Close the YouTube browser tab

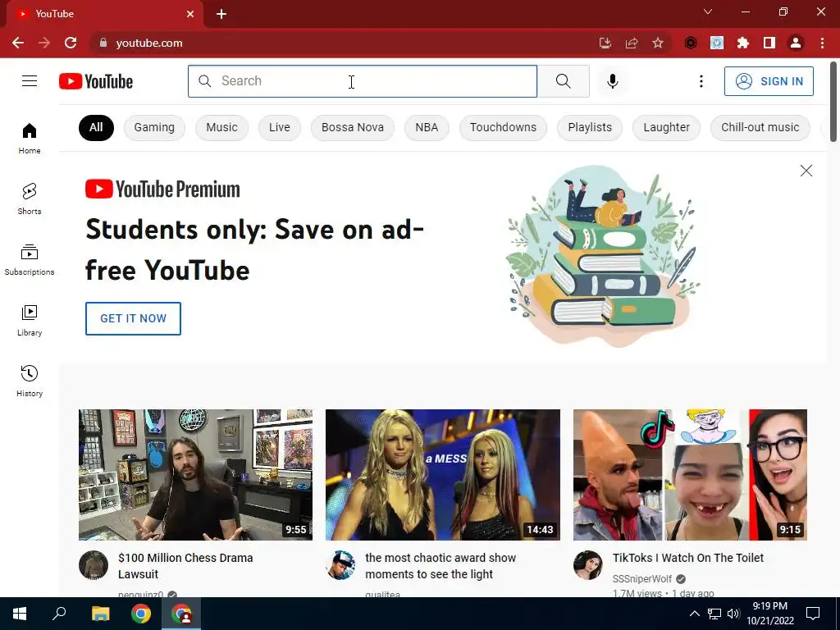pos(190,14)
